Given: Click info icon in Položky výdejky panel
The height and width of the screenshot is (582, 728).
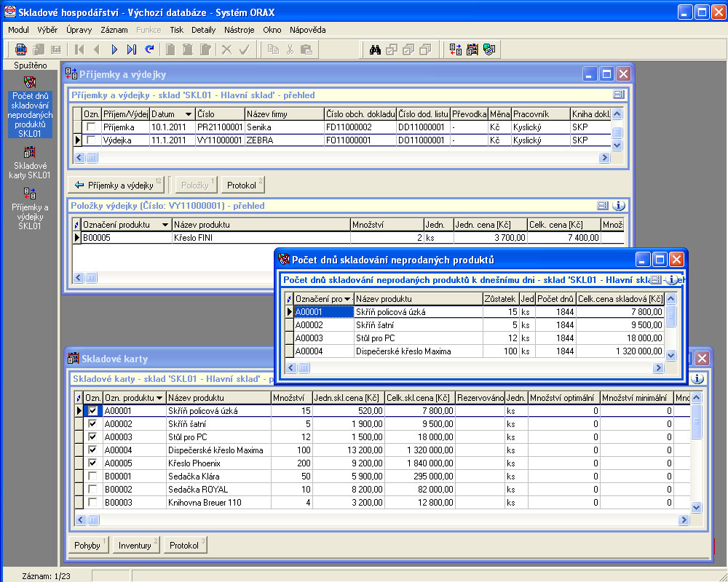Looking at the screenshot, I should [619, 206].
